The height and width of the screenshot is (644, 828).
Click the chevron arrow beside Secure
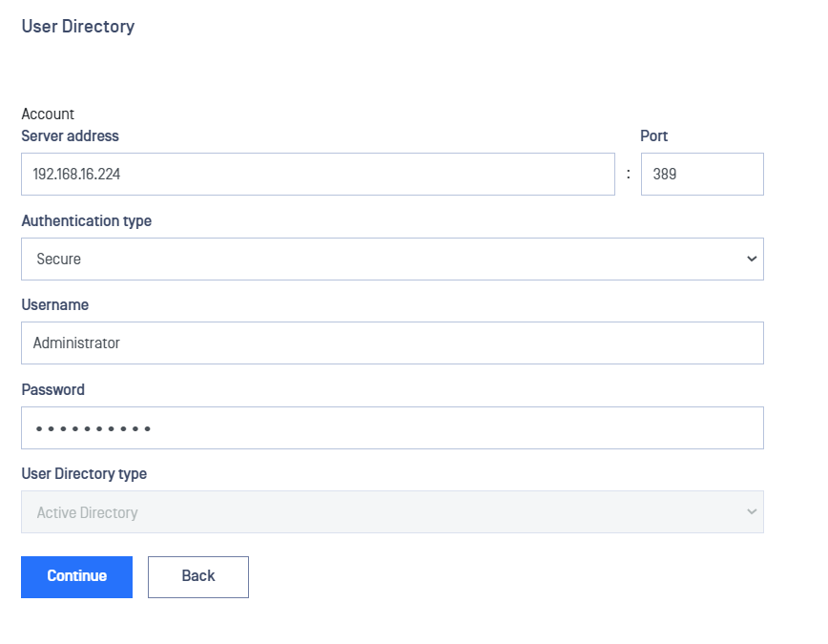752,259
